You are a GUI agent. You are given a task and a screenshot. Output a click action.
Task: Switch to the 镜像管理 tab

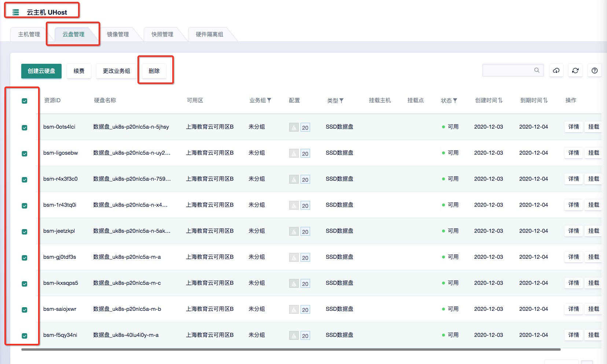point(118,34)
